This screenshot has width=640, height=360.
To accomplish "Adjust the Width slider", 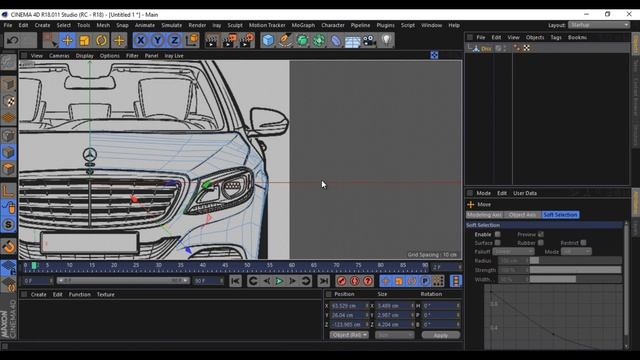I will coord(576,280).
